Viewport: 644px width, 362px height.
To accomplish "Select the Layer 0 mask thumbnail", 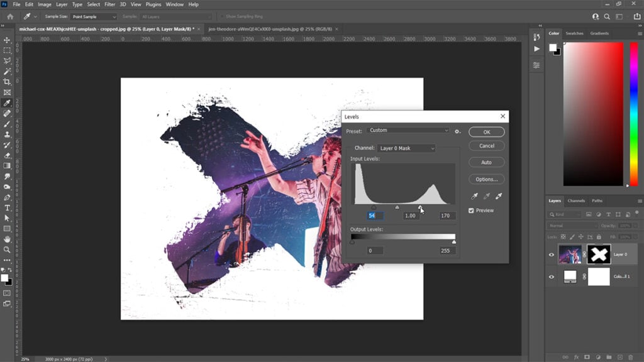I will [598, 254].
